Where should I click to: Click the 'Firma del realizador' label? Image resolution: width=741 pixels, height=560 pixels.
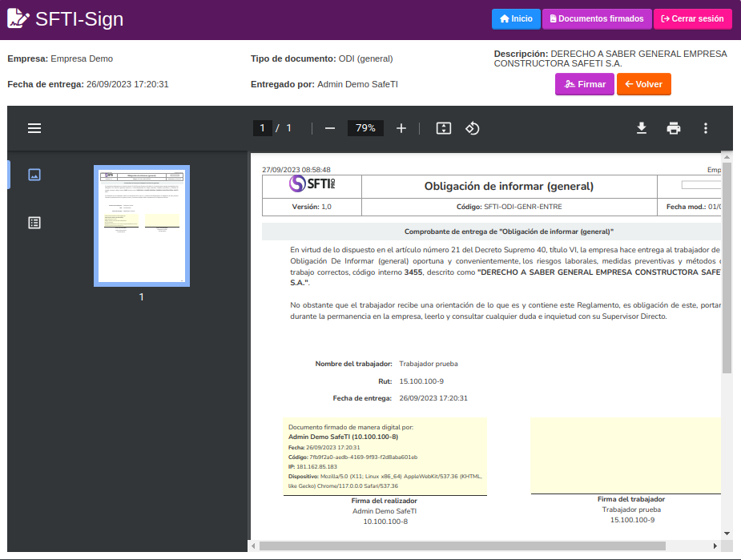click(385, 501)
